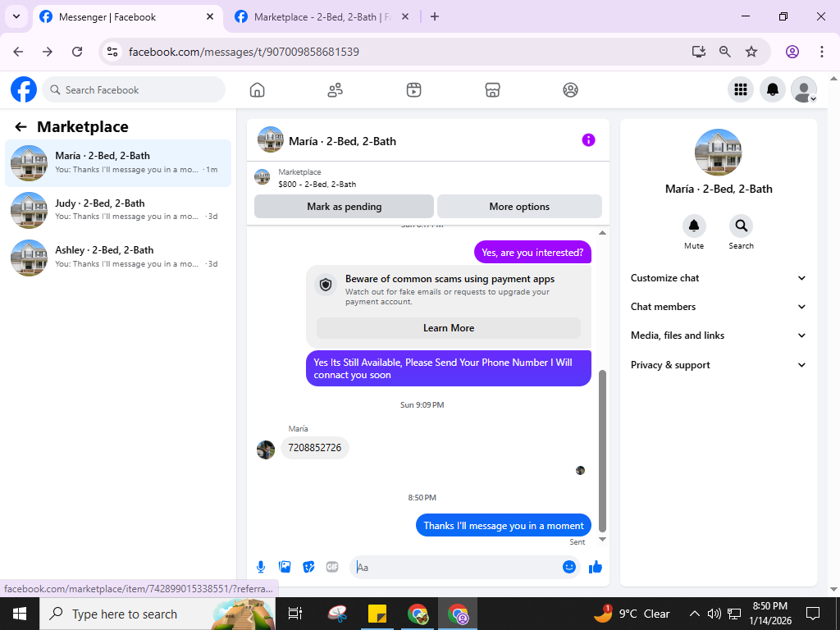Bookmark this page with the star
This screenshot has width=840, height=630.
(751, 52)
